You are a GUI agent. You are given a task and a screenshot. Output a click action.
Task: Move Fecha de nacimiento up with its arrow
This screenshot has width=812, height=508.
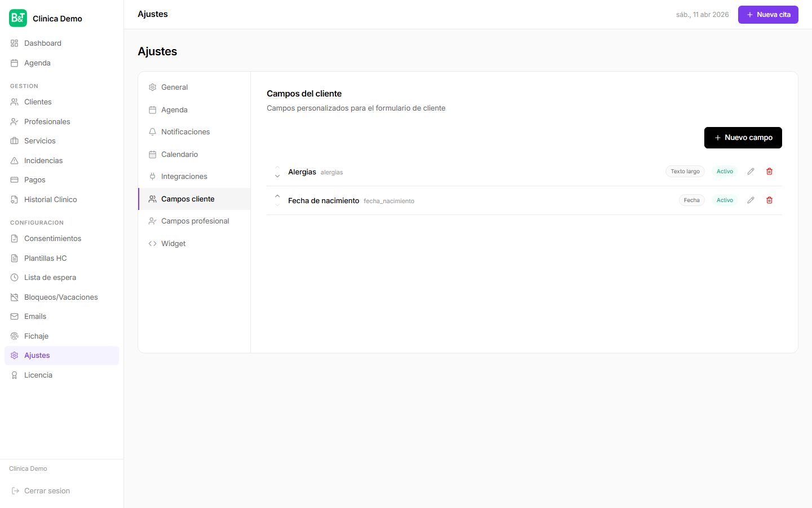277,196
